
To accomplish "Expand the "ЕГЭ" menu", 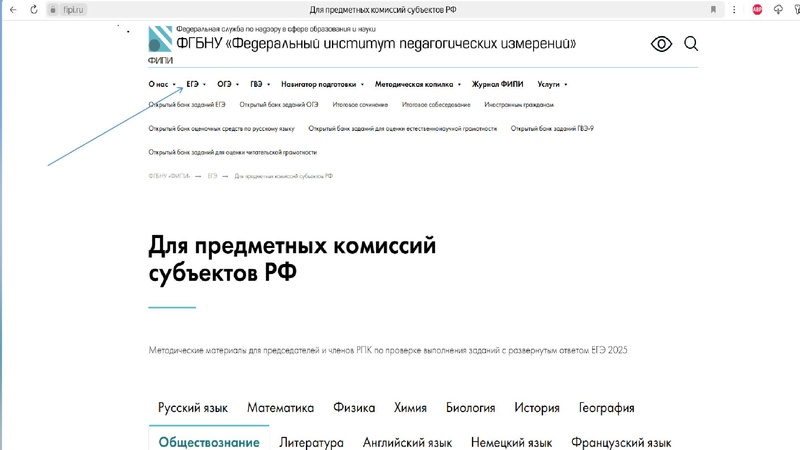I will tap(196, 84).
